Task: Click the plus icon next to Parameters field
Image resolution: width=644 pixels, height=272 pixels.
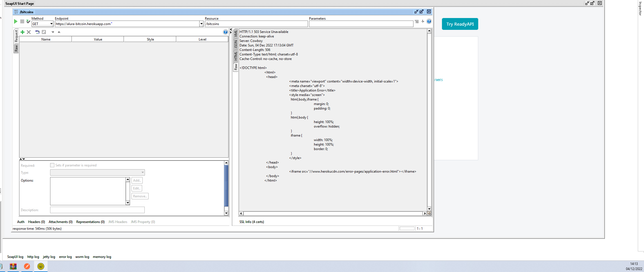Action: 423,21
